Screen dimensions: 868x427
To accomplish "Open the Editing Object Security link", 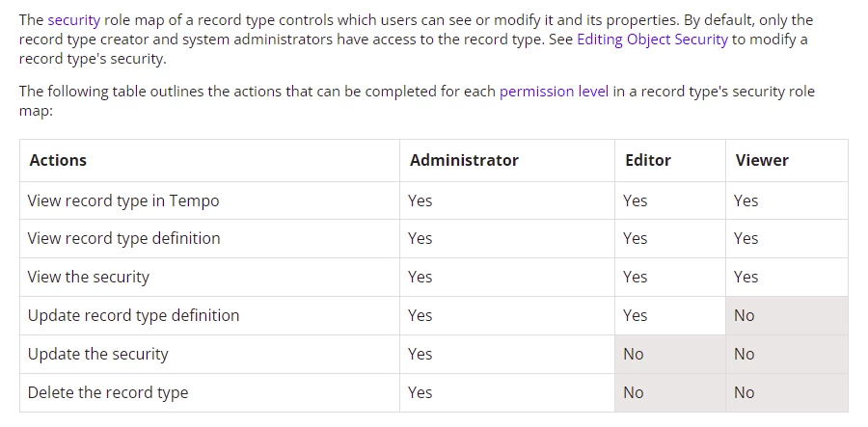I will tap(652, 40).
